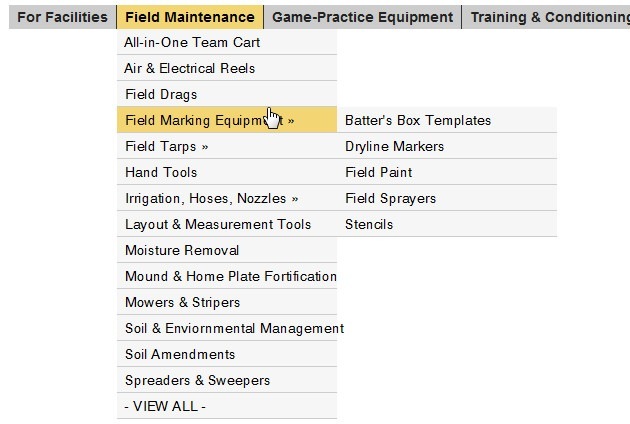The image size is (630, 424).
Task: Select Field Drags from the menu
Action: coord(161,95)
